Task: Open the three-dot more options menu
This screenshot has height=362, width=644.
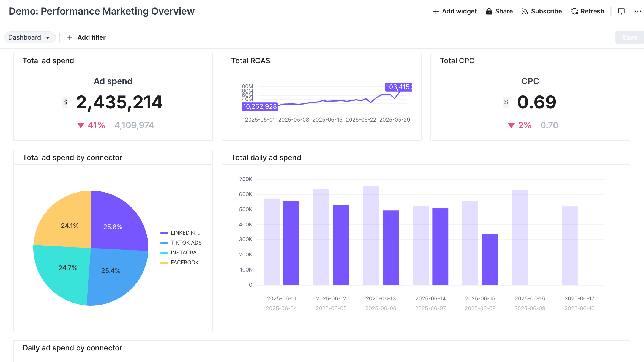Action: [x=638, y=11]
